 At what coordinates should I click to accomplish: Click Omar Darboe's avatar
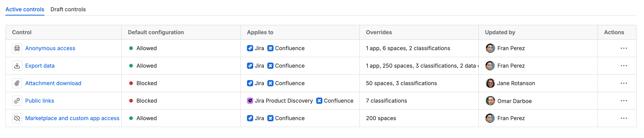pos(490,101)
